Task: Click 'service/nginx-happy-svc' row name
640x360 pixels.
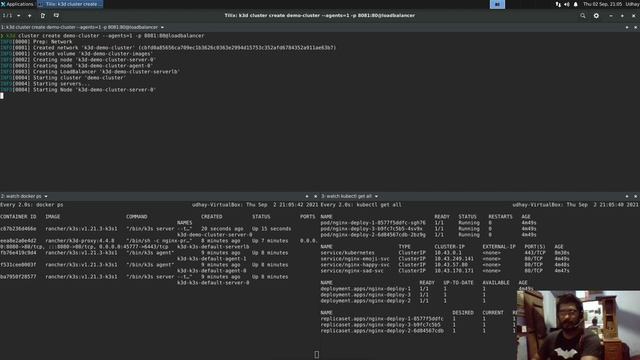Action: coord(355,264)
